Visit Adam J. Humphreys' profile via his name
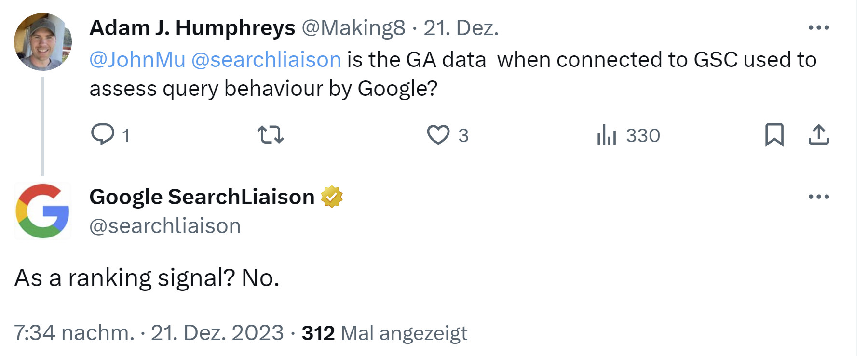This screenshot has height=356, width=868. tap(192, 28)
